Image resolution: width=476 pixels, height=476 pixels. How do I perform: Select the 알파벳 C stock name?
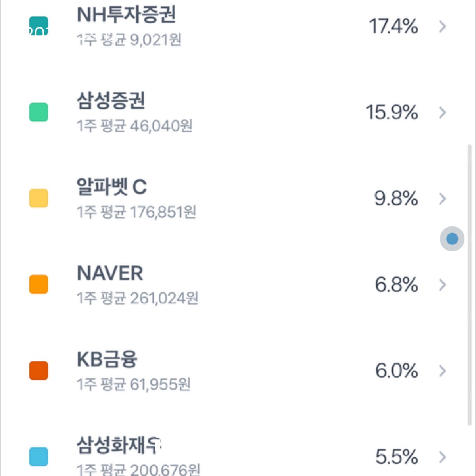pyautogui.click(x=112, y=187)
